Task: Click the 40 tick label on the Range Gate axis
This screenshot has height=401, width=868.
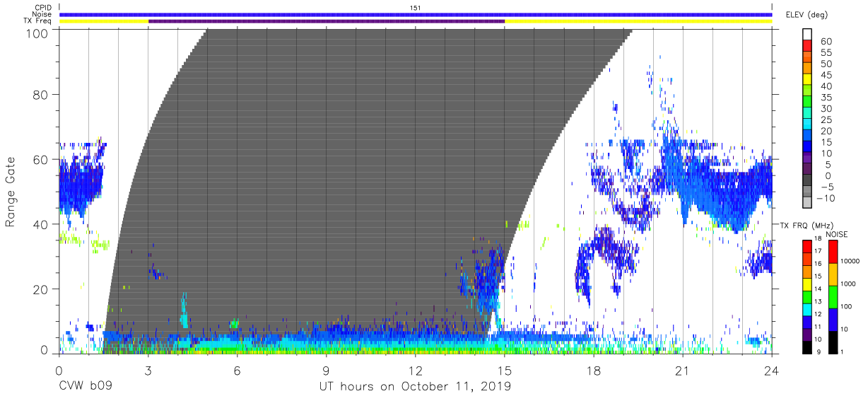Action: click(x=41, y=223)
